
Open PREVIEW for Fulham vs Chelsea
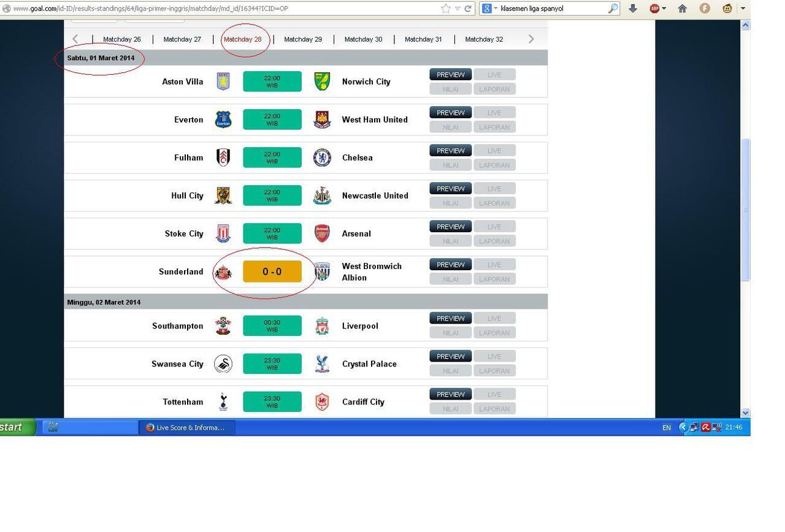click(451, 151)
